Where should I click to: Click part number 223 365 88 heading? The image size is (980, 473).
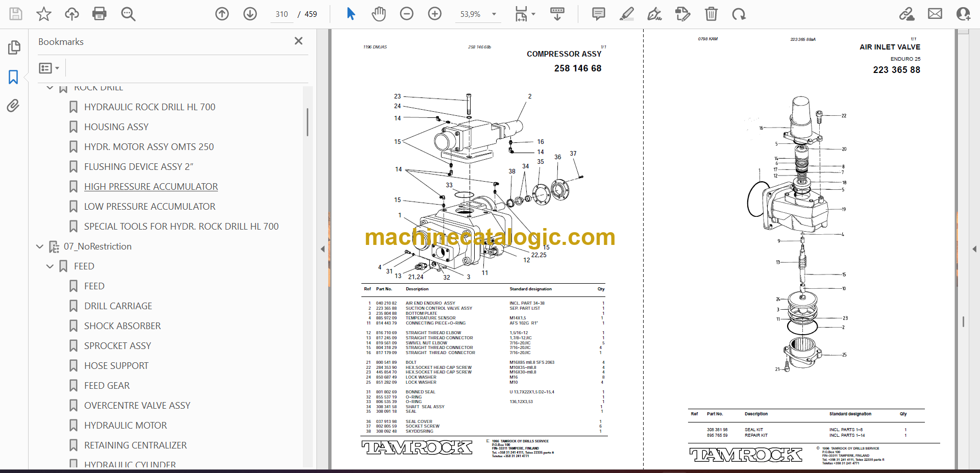pyautogui.click(x=897, y=70)
